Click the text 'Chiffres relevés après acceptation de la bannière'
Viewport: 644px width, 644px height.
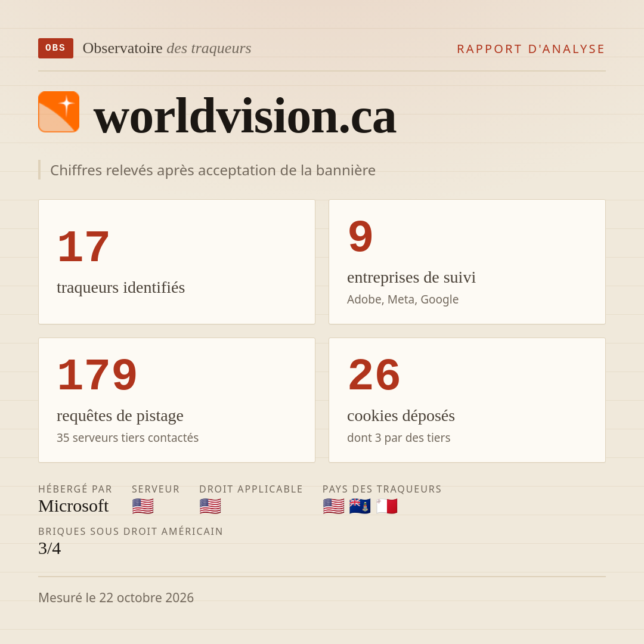[213, 170]
